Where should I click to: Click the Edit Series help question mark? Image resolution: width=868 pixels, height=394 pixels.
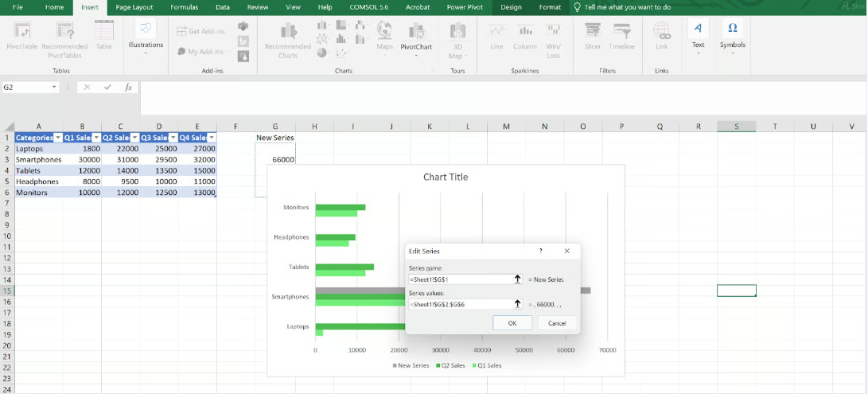click(541, 251)
